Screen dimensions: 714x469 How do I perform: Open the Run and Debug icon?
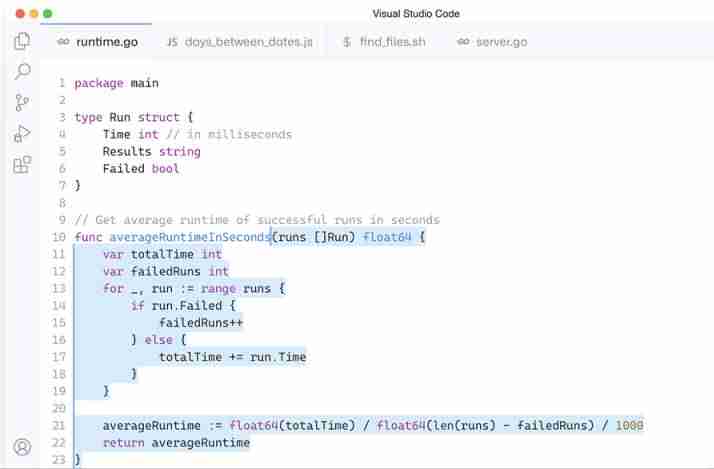pyautogui.click(x=22, y=133)
